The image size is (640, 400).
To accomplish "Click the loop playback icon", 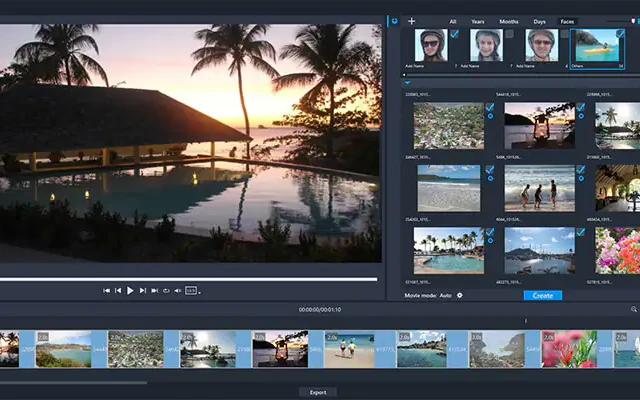I will point(166,290).
